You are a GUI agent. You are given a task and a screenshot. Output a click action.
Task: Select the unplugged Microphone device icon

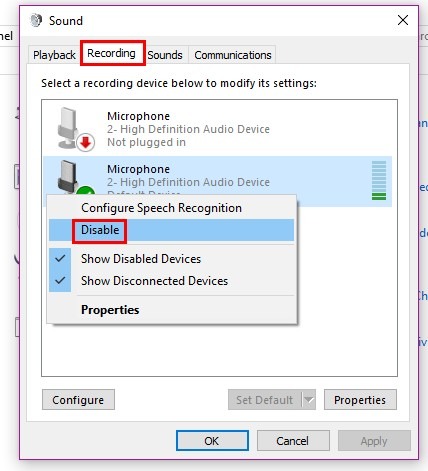pyautogui.click(x=71, y=128)
